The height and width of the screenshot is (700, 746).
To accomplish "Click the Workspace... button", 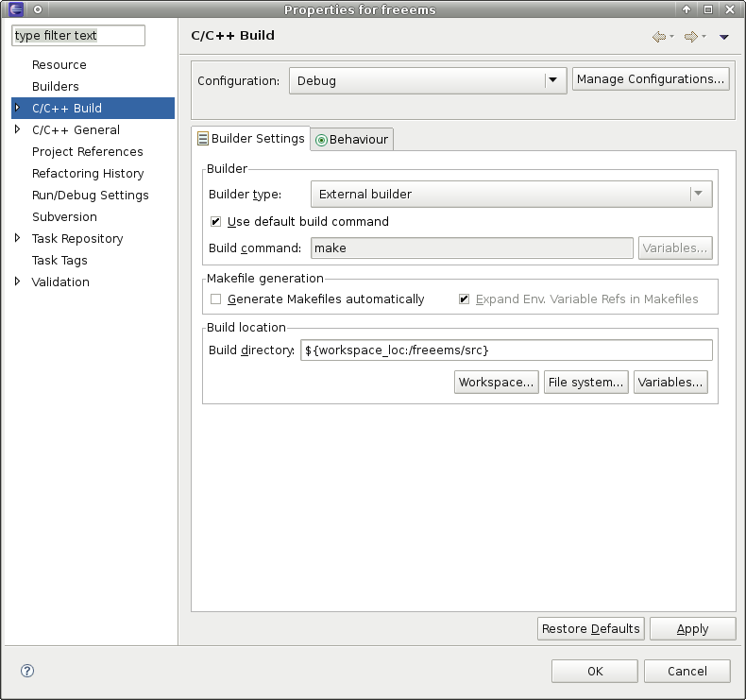I will click(x=496, y=383).
